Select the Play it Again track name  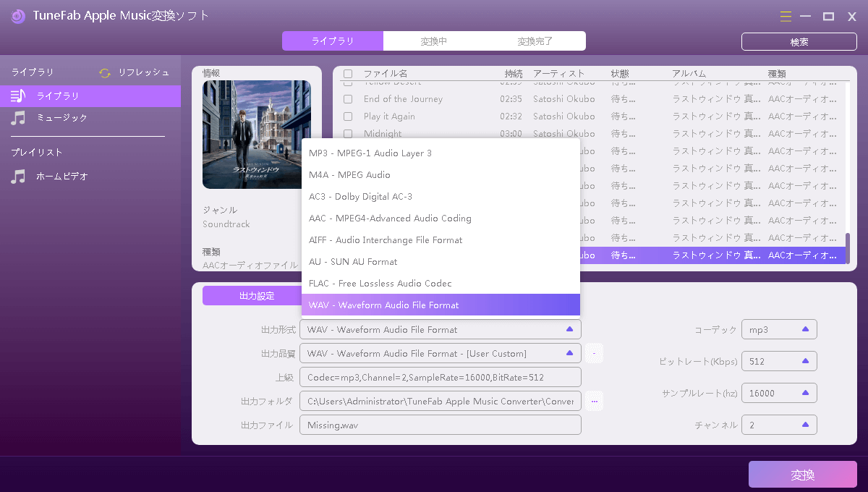click(389, 116)
